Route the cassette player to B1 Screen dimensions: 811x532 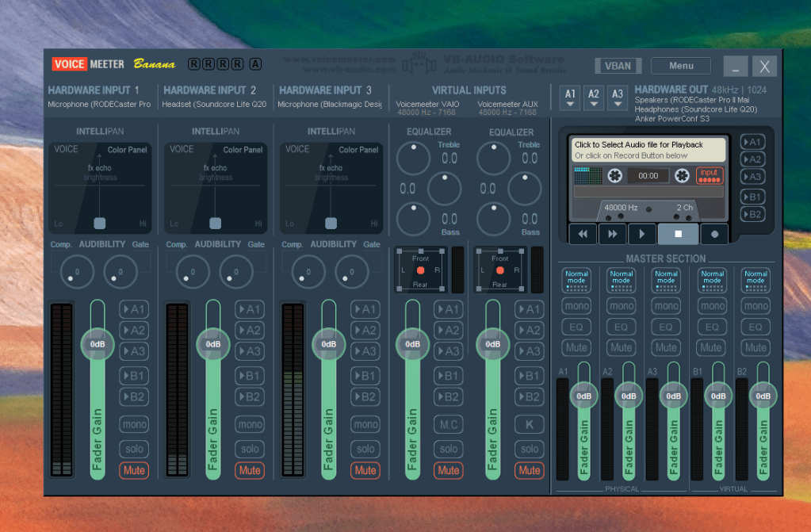click(752, 197)
